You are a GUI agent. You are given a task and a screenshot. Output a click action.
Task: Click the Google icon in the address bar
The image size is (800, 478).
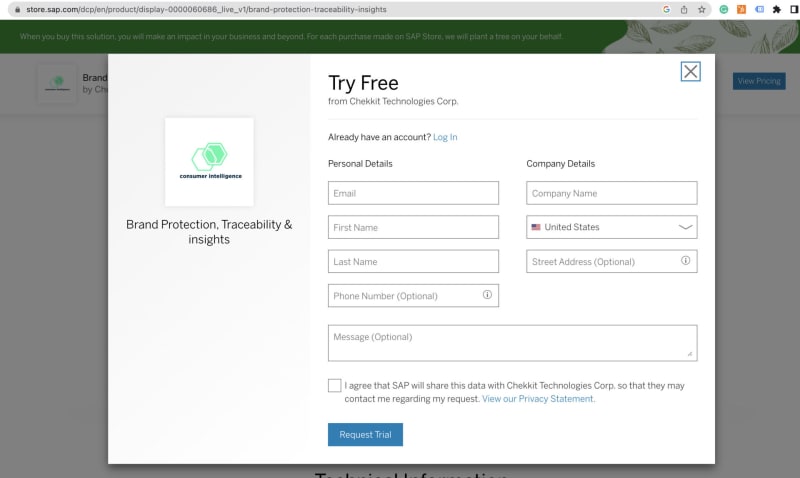pos(666,9)
